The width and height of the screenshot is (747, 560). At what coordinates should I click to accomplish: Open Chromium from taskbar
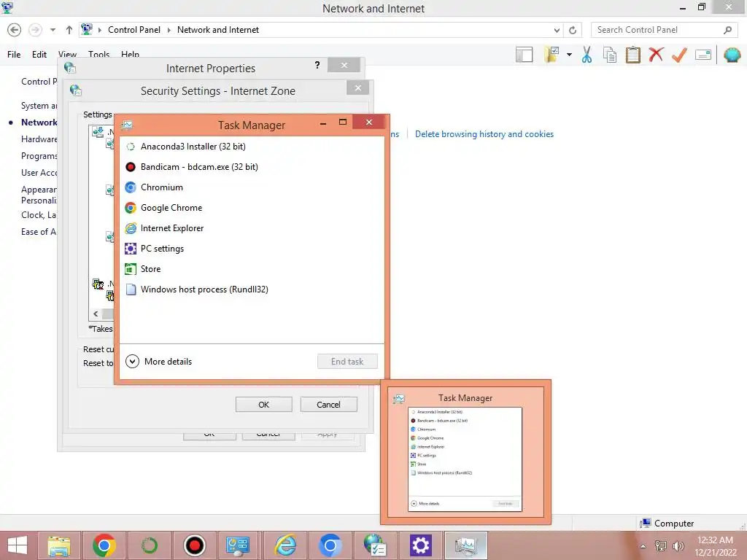[330, 545]
